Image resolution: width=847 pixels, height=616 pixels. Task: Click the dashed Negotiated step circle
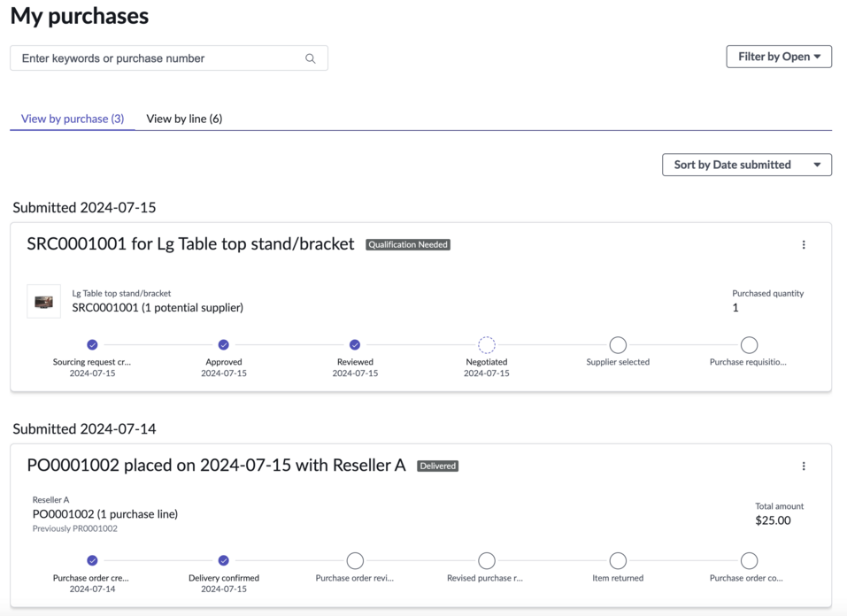pyautogui.click(x=487, y=345)
